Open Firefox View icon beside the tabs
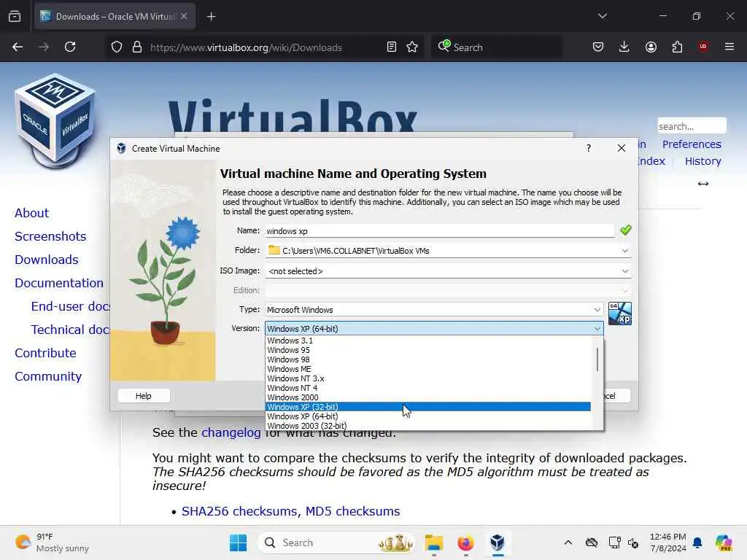This screenshot has height=560, width=747. pyautogui.click(x=15, y=17)
